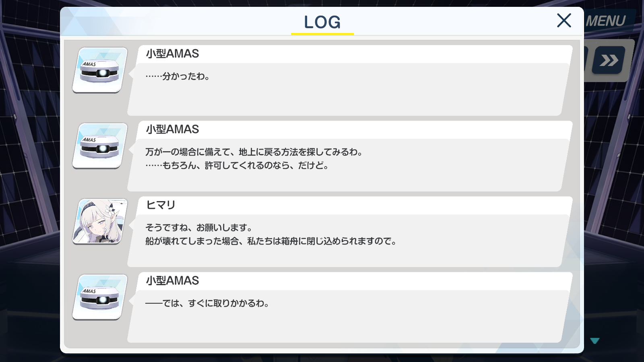
Task: Click the second AMAS robot avatar icon
Action: [100, 146]
